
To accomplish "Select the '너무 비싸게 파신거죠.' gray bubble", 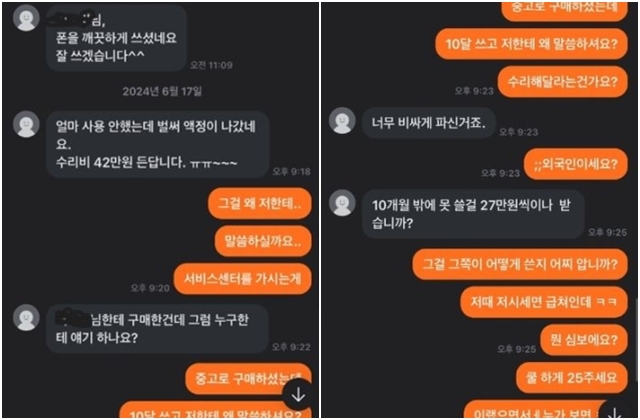I will 429,123.
